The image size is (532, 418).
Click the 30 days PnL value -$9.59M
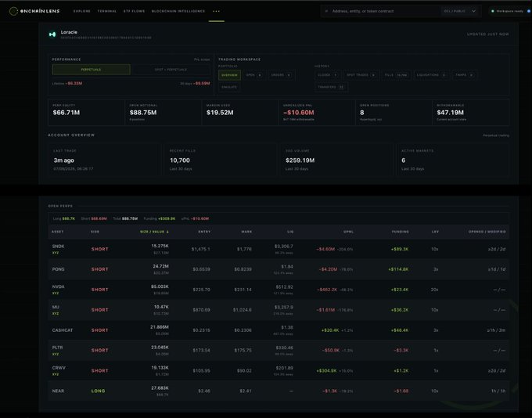tap(202, 83)
